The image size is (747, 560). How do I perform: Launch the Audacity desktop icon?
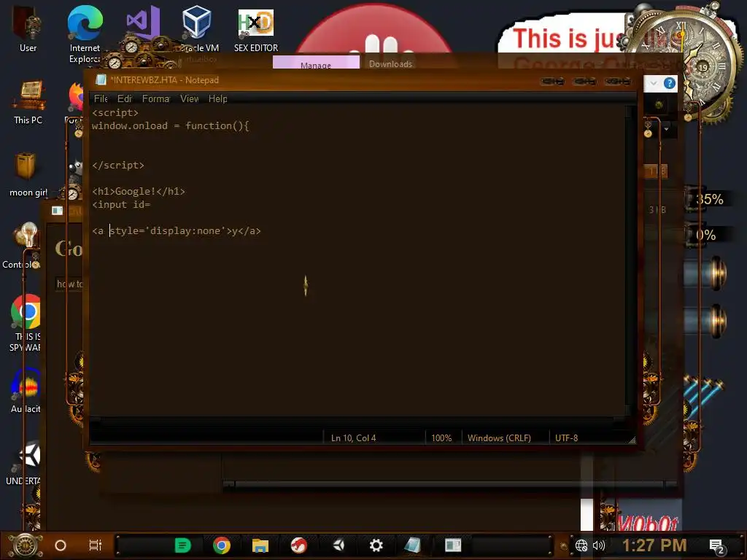pos(26,391)
